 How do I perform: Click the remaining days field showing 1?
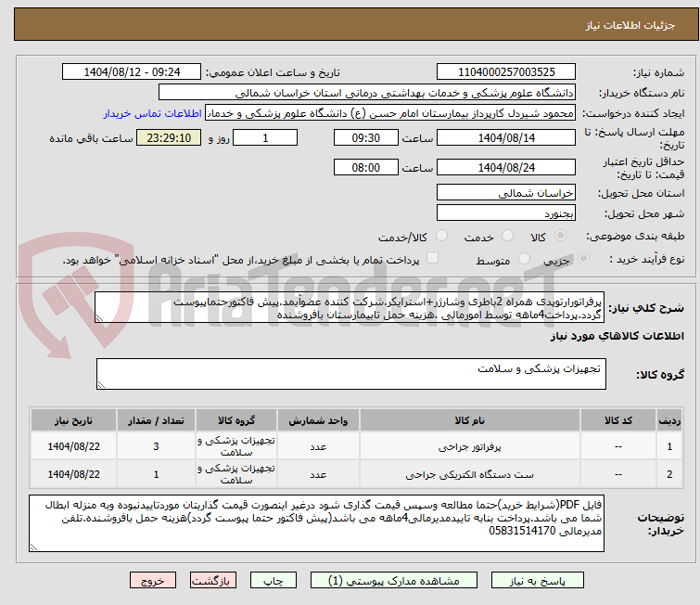[x=265, y=137]
